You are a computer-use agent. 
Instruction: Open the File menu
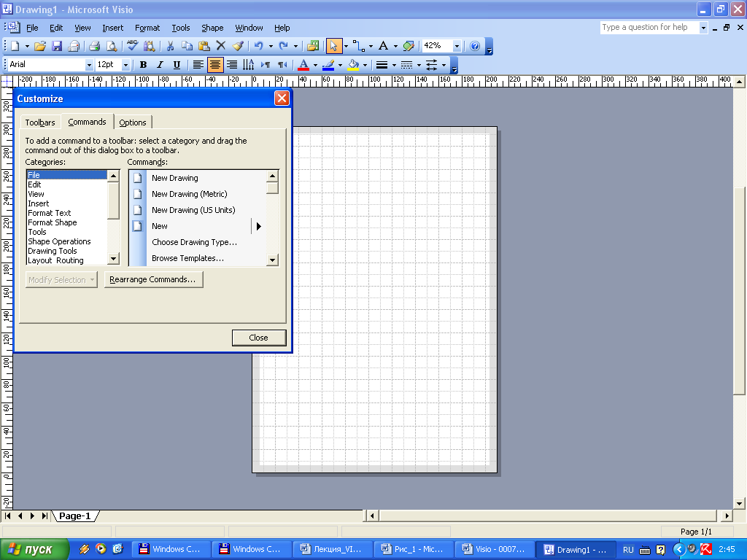point(32,28)
